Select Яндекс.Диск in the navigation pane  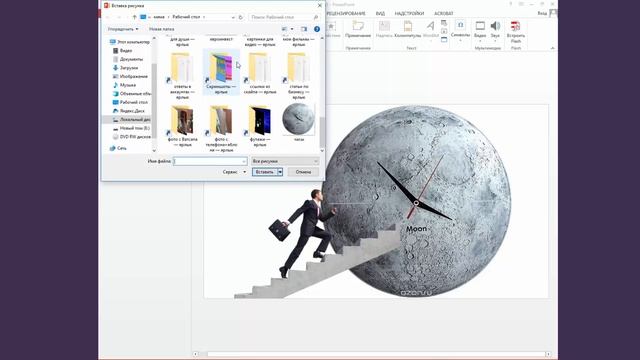129,111
